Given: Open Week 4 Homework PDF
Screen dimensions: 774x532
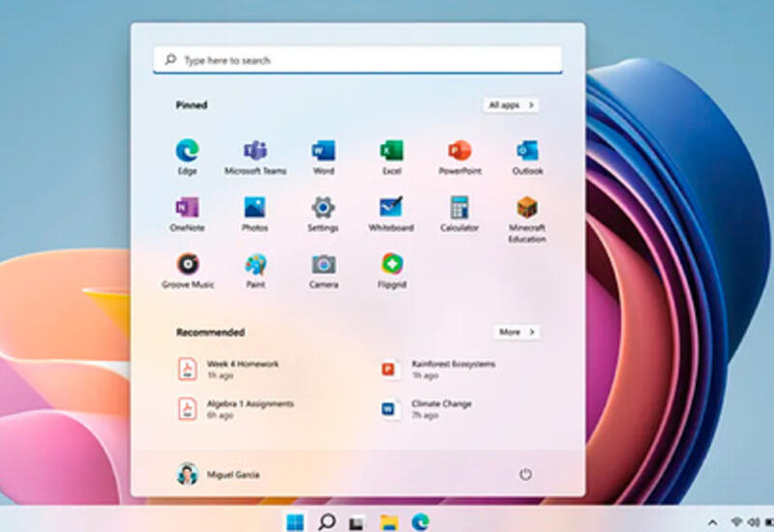Looking at the screenshot, I should tap(228, 369).
